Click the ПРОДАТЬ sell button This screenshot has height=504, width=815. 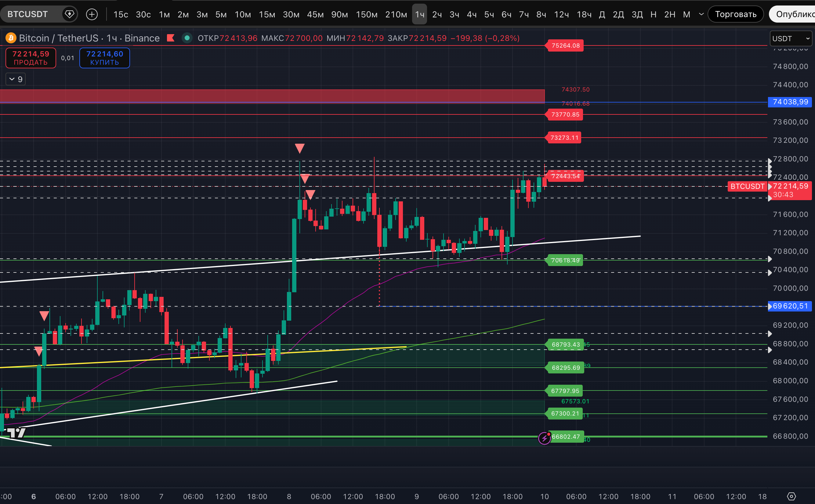pos(31,58)
